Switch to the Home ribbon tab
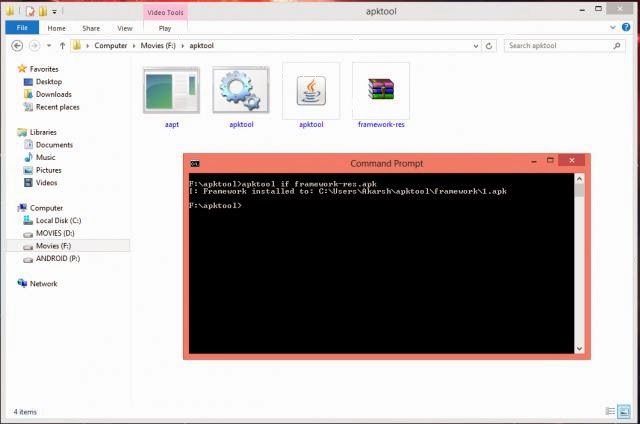The image size is (640, 424). (x=56, y=28)
